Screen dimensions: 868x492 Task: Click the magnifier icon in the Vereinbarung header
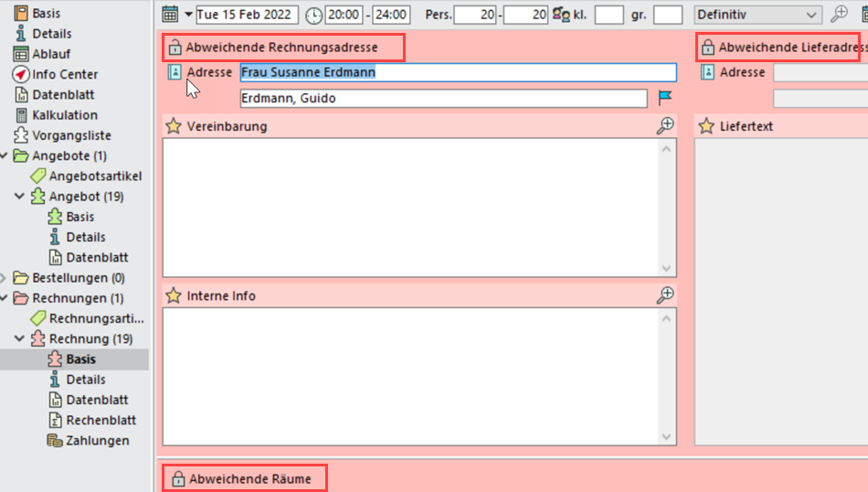tap(665, 126)
